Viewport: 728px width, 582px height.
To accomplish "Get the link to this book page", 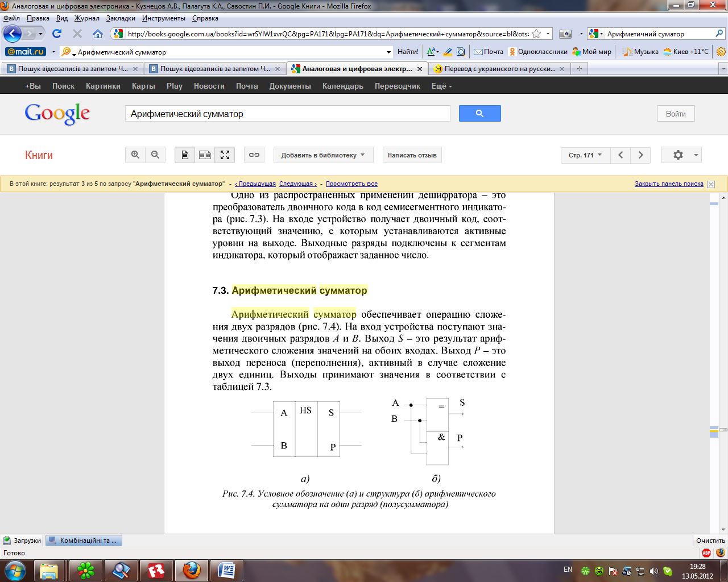I will (x=254, y=155).
